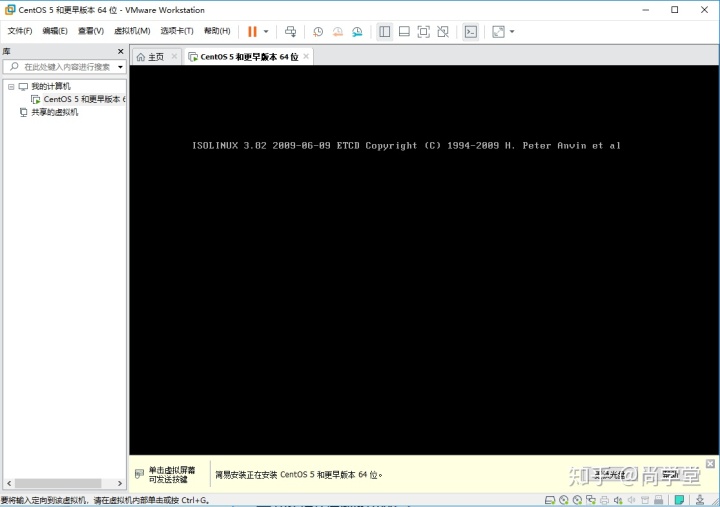
Task: Take a snapshot of this virtual machine
Action: (318, 32)
